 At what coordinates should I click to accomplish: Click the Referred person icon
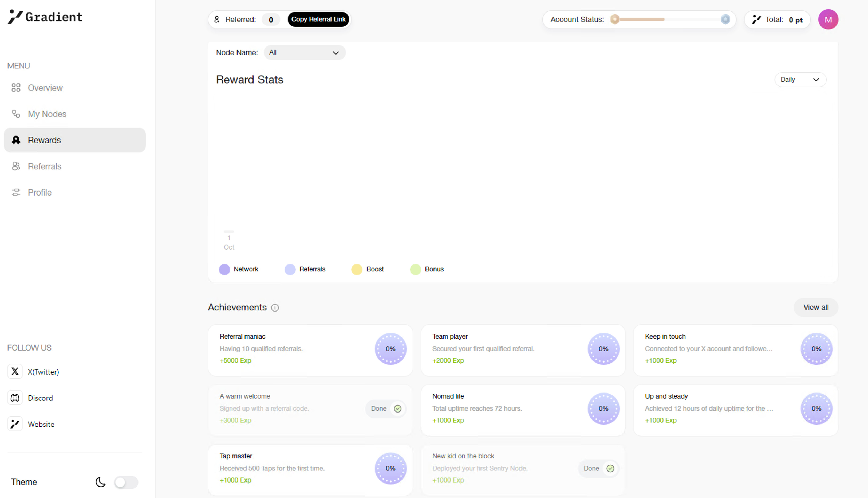(x=216, y=20)
